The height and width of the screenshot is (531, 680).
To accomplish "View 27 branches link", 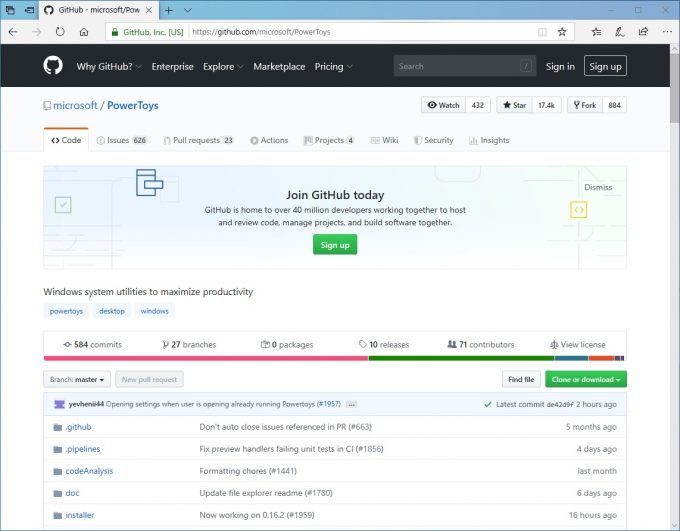I will 189,345.
